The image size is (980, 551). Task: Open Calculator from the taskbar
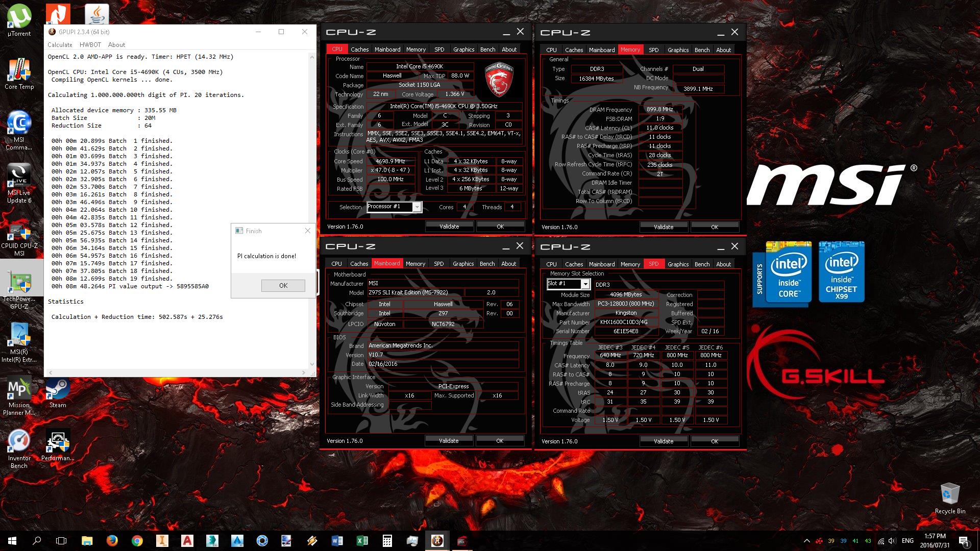tap(387, 541)
